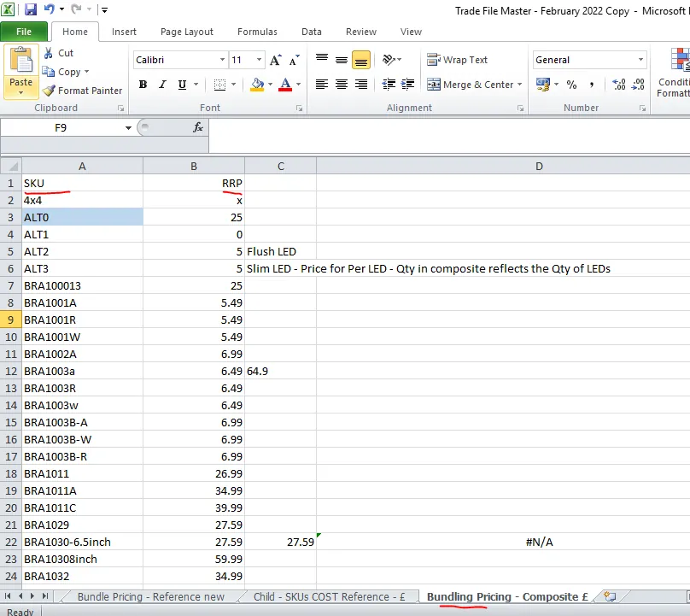690x616 pixels.
Task: Toggle Underline formatting
Action: pyautogui.click(x=182, y=84)
